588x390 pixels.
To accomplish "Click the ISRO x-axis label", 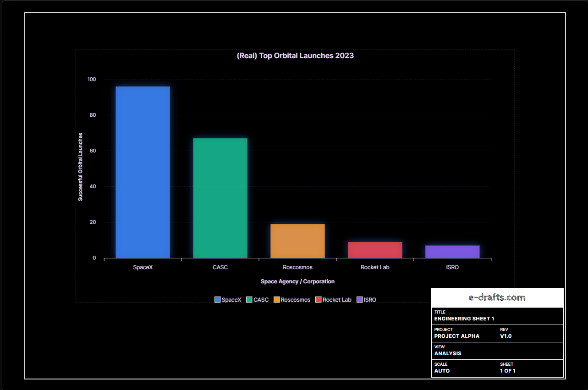I will (452, 267).
